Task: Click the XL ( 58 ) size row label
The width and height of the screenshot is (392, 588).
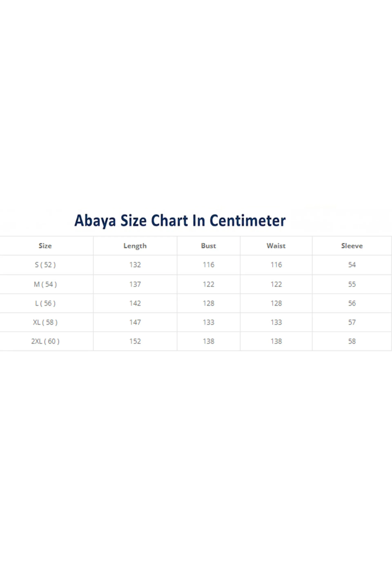Action: [45, 322]
